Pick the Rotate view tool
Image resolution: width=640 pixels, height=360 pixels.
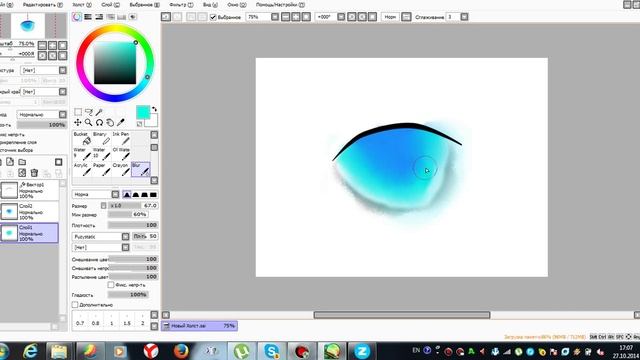pyautogui.click(x=99, y=122)
